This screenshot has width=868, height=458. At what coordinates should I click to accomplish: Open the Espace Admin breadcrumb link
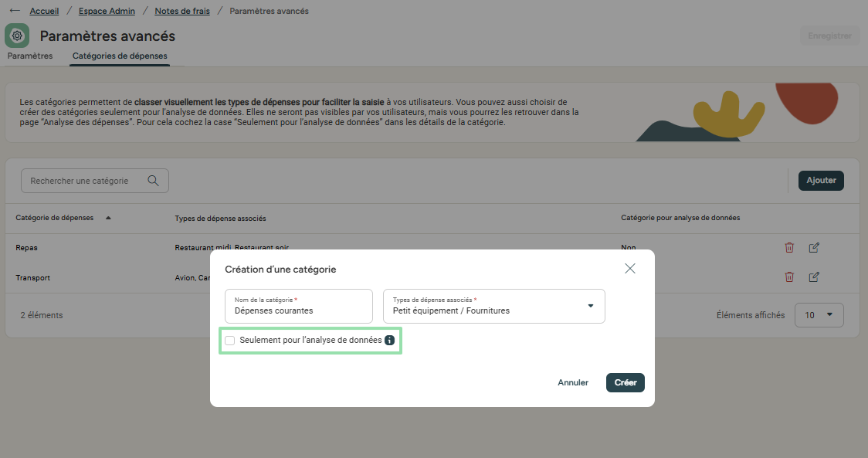[107, 11]
